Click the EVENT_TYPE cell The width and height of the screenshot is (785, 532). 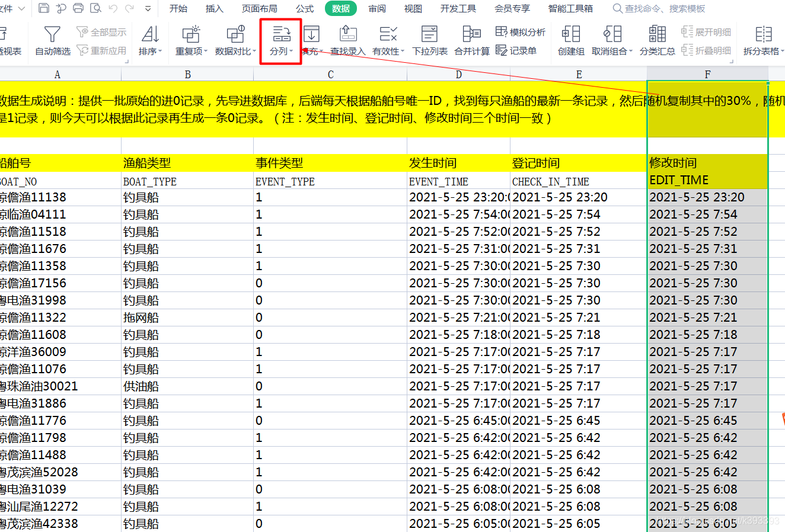330,181
